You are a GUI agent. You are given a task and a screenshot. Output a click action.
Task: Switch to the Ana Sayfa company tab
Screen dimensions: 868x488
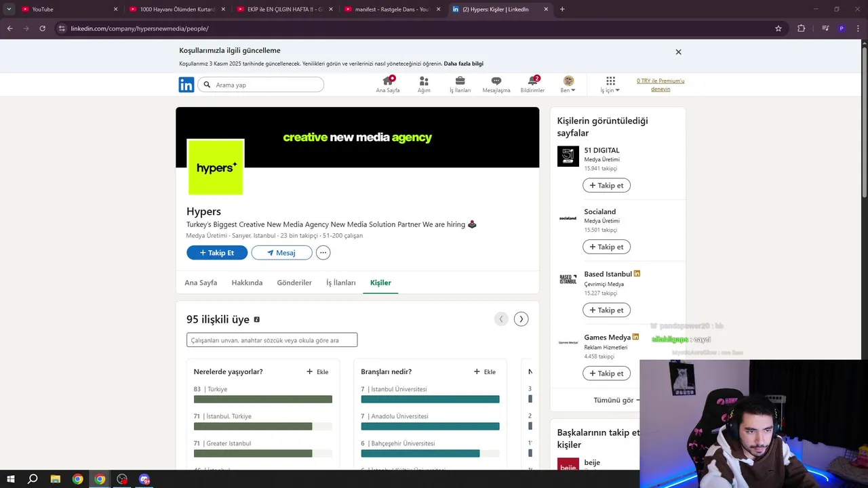(201, 283)
